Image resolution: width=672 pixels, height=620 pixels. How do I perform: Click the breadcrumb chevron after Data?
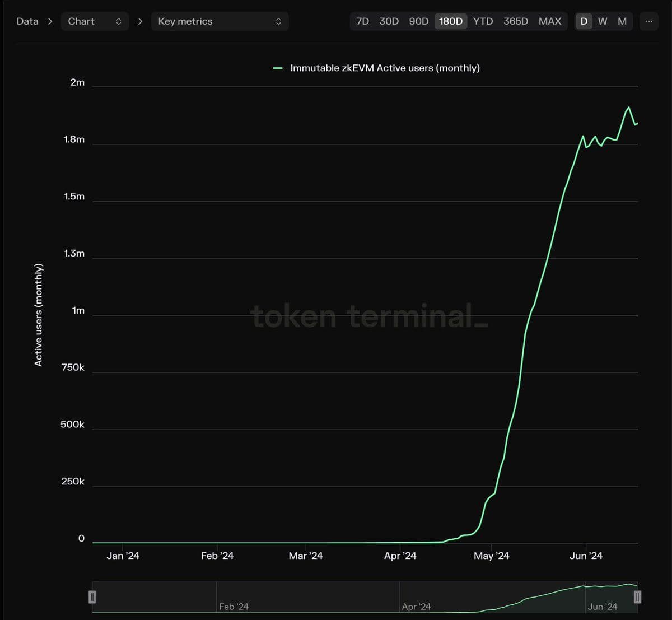click(x=50, y=21)
